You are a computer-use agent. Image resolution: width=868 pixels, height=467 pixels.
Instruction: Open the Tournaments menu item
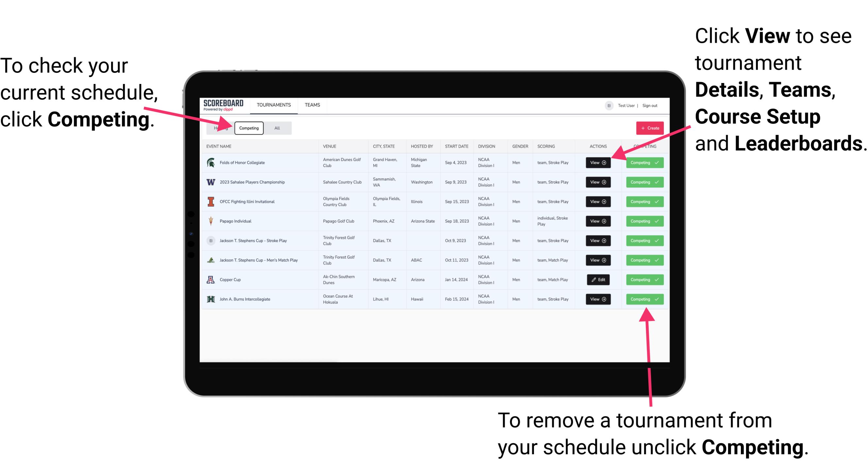(x=274, y=105)
